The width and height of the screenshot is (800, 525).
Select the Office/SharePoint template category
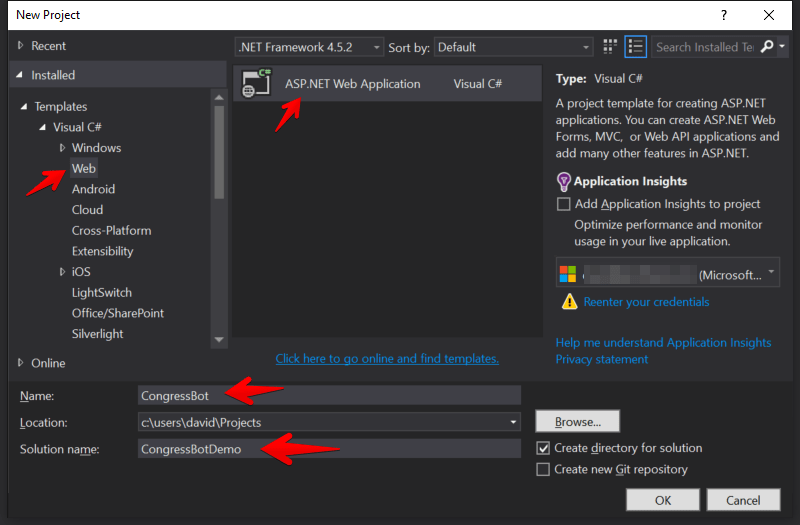coord(118,313)
